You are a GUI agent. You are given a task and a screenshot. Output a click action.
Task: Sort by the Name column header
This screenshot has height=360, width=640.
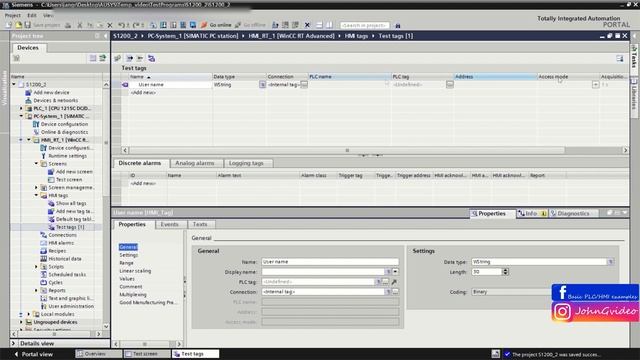[x=170, y=77]
